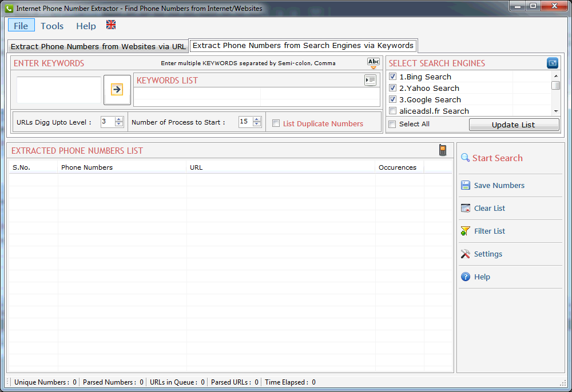The width and height of the screenshot is (572, 392).
Task: Select Extract from Search Engines via Keywords tab
Action: tap(303, 46)
